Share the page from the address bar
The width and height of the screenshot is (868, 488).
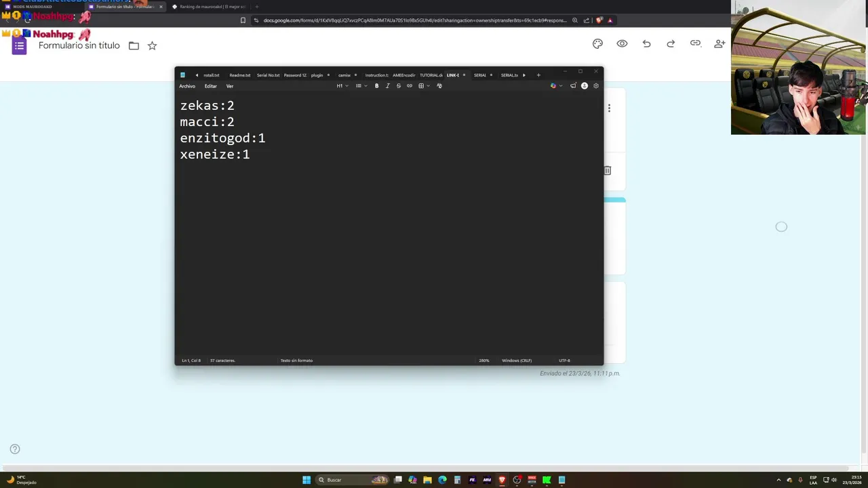coord(587,20)
